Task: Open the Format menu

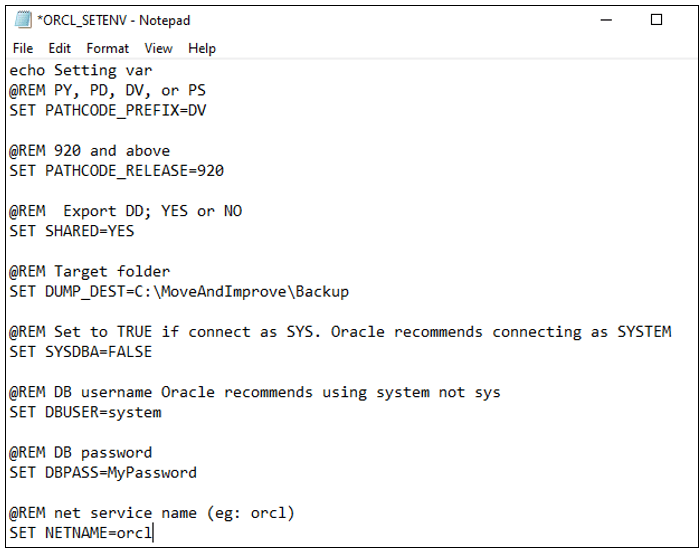Action: tap(108, 48)
